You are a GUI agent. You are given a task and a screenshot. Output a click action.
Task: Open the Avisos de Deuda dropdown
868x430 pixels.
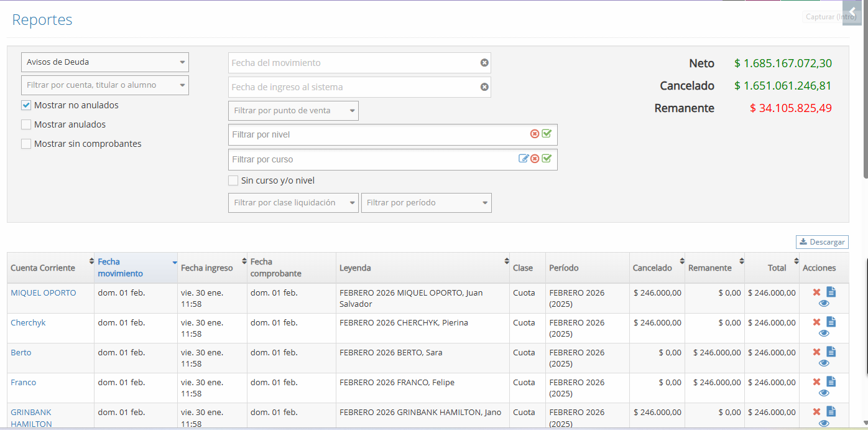[104, 62]
